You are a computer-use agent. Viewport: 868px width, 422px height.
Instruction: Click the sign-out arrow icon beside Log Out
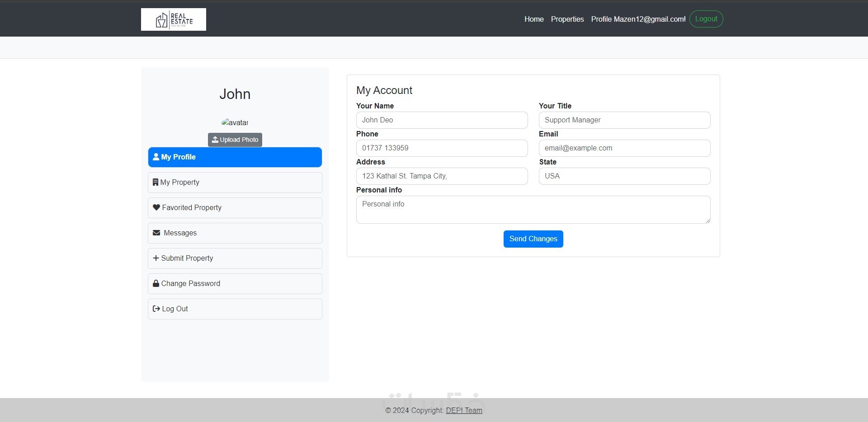(x=156, y=309)
